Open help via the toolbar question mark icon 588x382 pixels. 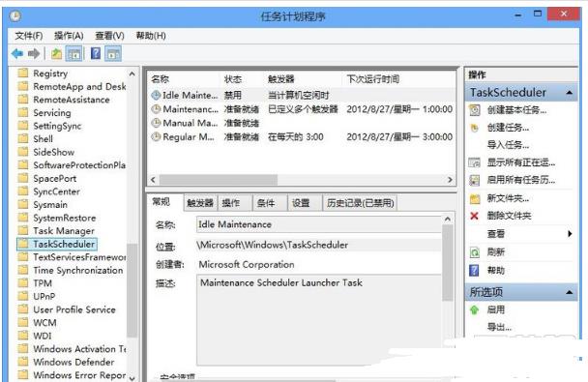pyautogui.click(x=96, y=53)
